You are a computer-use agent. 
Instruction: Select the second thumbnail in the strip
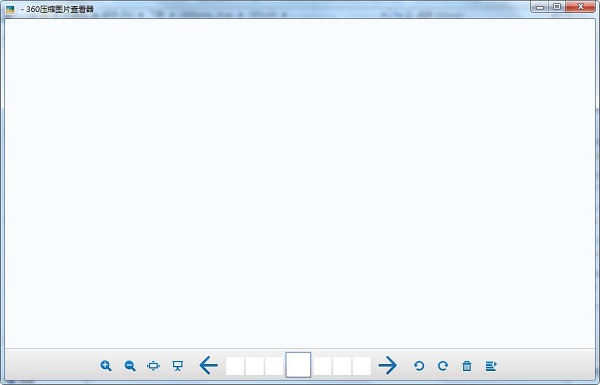(254, 366)
